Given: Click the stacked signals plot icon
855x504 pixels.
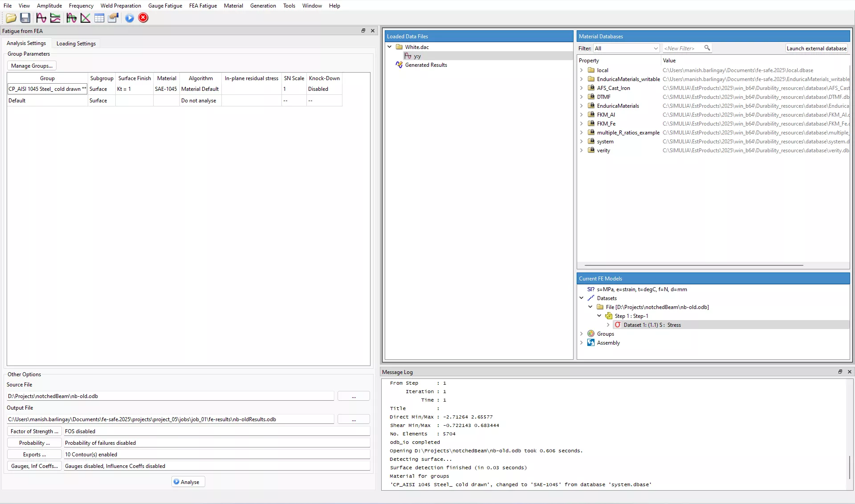Looking at the screenshot, I should click(55, 18).
